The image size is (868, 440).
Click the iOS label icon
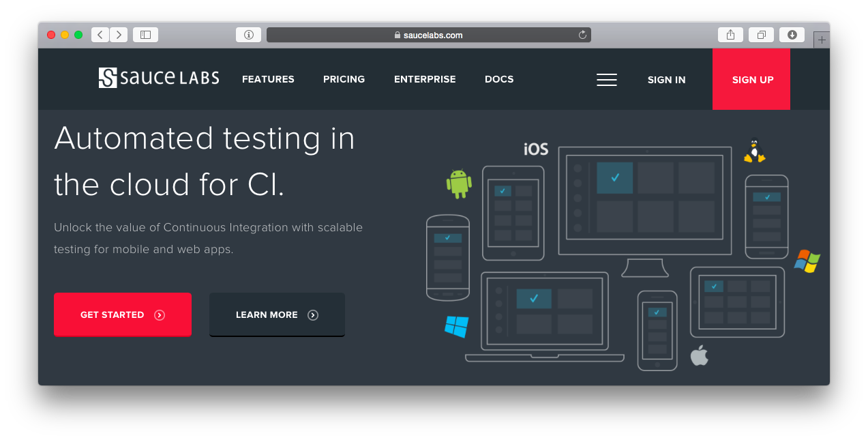[x=536, y=149]
